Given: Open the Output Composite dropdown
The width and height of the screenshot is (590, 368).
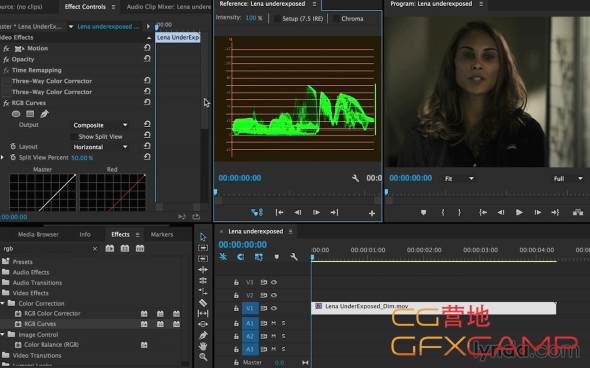Looking at the screenshot, I should (x=100, y=125).
